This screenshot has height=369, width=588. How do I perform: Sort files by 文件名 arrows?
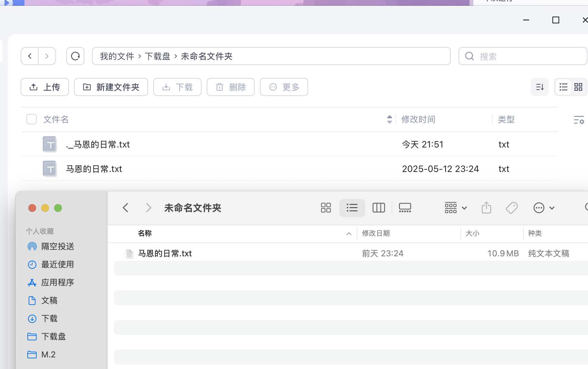(x=390, y=119)
